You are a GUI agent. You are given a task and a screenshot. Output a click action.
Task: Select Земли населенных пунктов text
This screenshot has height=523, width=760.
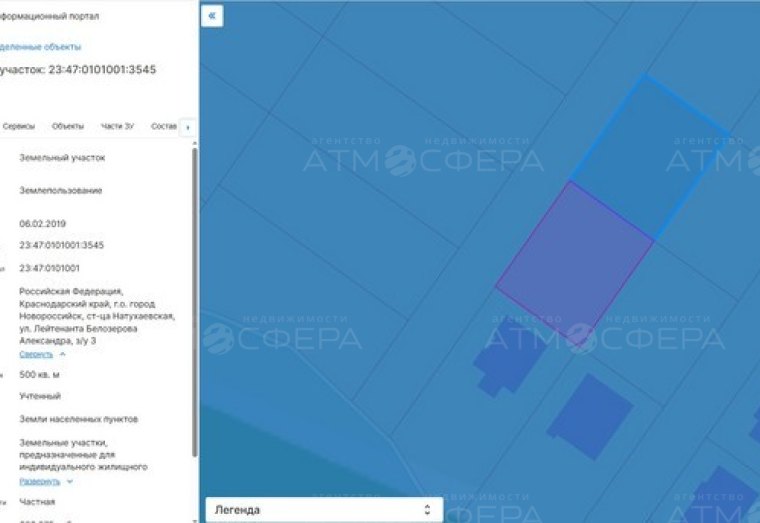click(x=79, y=419)
